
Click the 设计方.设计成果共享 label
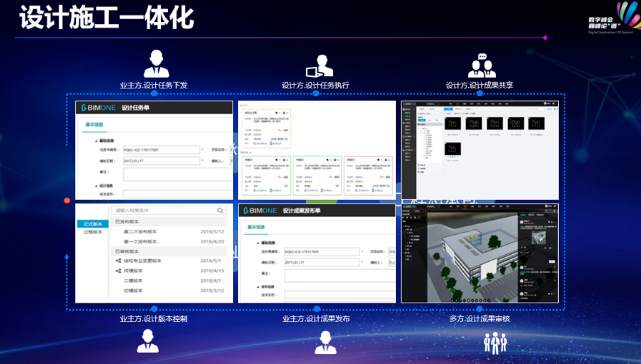point(480,85)
